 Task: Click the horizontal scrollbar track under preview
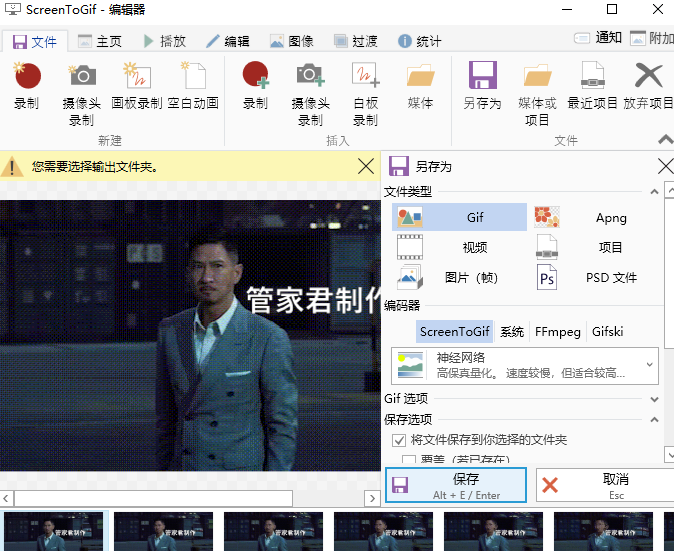[x=329, y=499]
